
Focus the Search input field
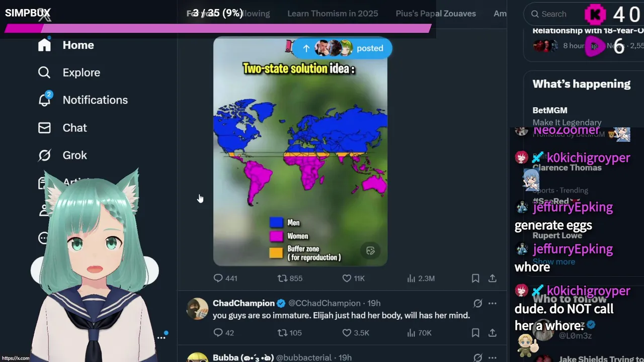553,14
